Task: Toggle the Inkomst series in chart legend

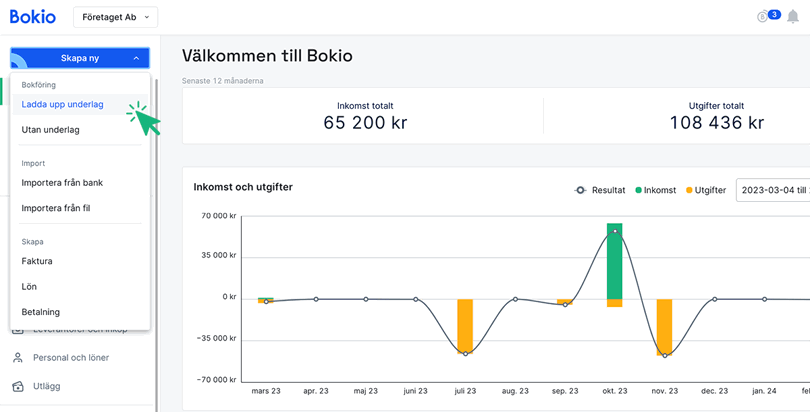Action: coord(655,190)
